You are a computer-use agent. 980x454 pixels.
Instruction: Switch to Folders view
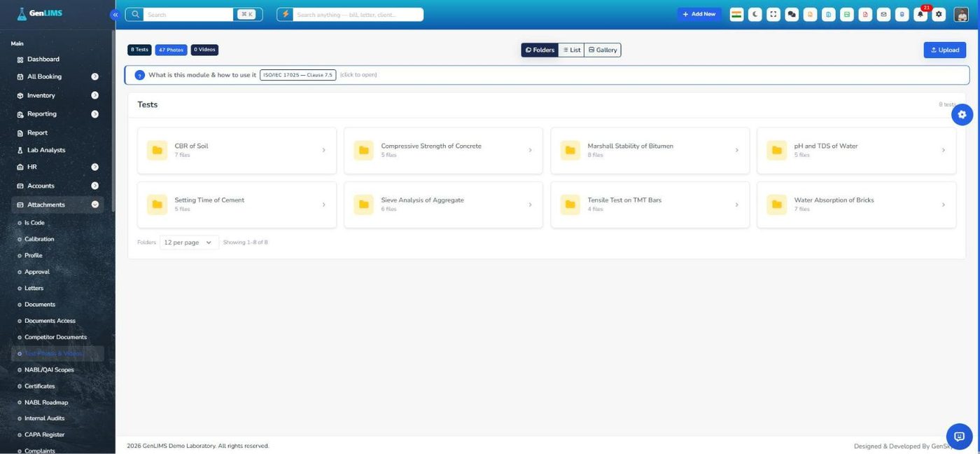540,50
